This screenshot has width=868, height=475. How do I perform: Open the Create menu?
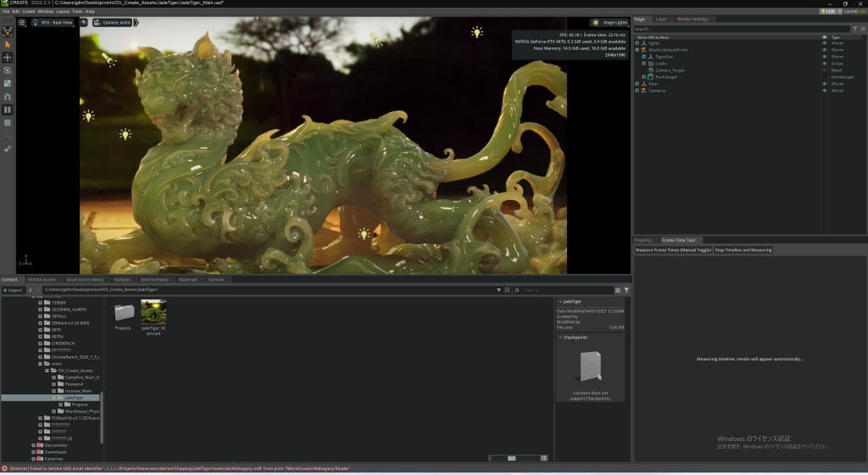28,11
